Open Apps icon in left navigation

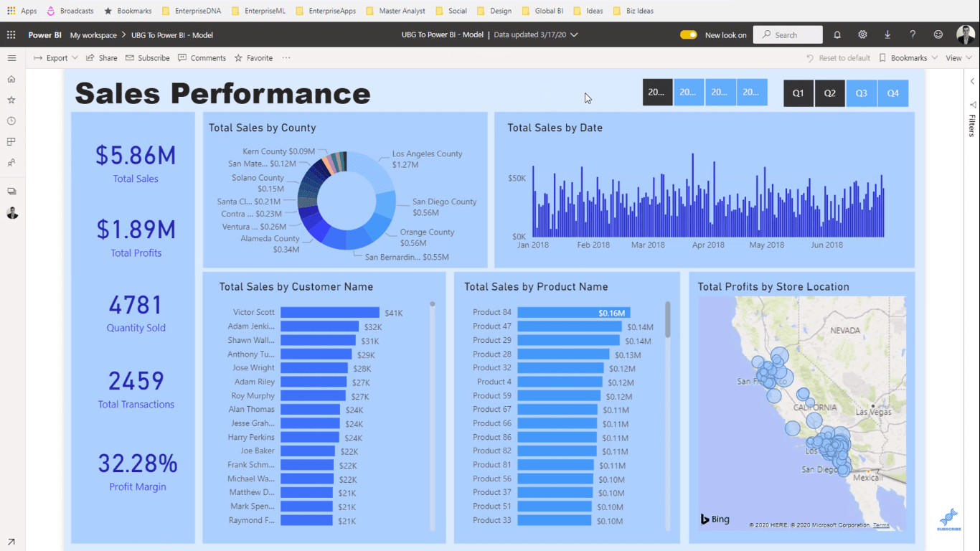pyautogui.click(x=11, y=141)
